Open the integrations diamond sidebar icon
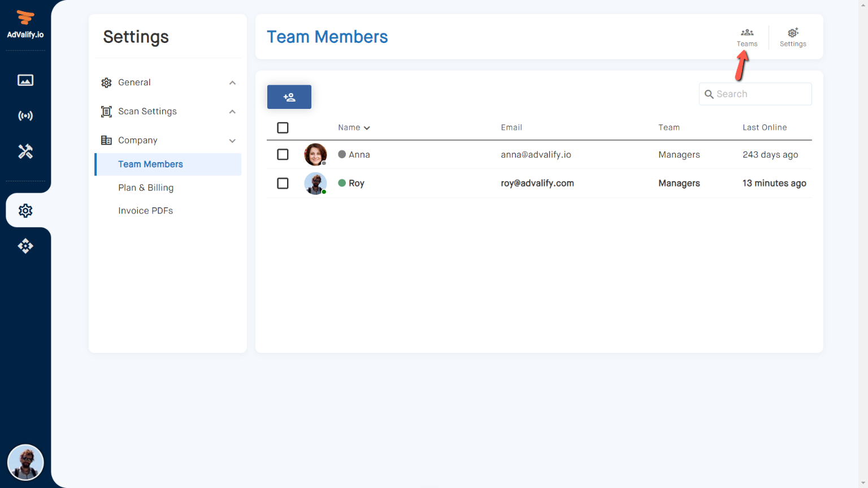 click(x=25, y=246)
